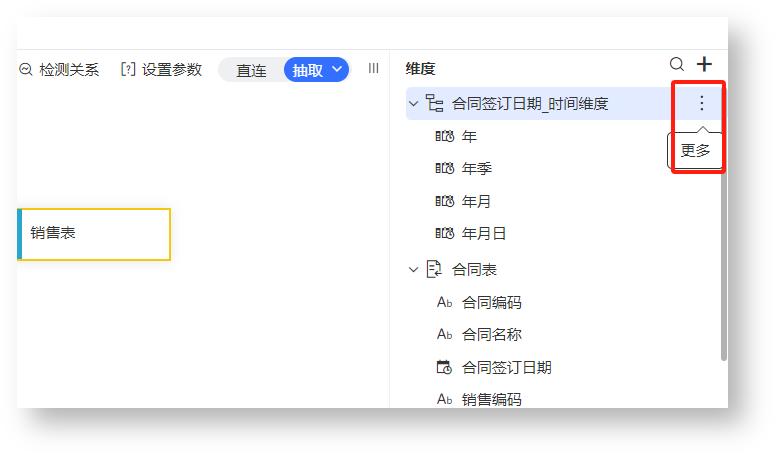Click the three vertical bars panel handle

point(374,68)
